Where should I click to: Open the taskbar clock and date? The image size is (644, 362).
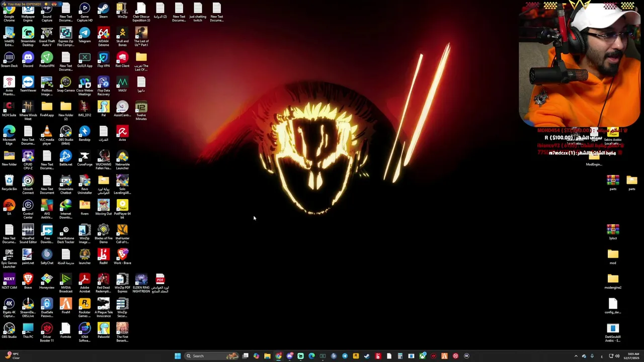coord(631,356)
